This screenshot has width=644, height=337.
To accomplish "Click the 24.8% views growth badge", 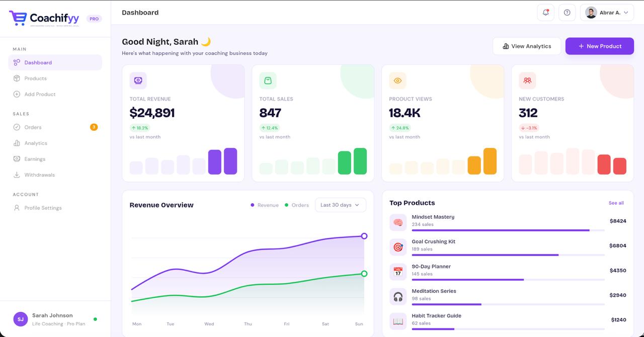I will 399,128.
